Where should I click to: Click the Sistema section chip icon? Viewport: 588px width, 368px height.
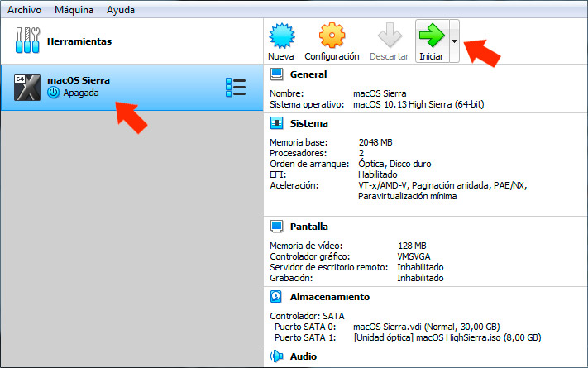click(277, 122)
